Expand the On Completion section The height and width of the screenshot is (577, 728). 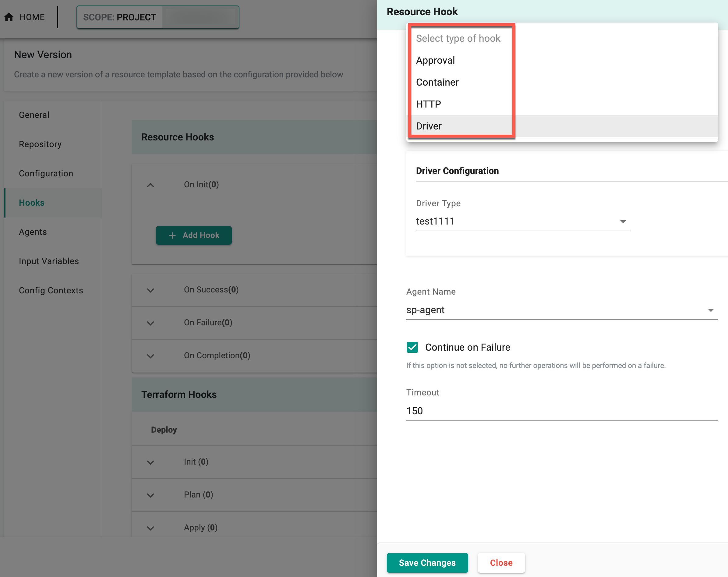151,355
